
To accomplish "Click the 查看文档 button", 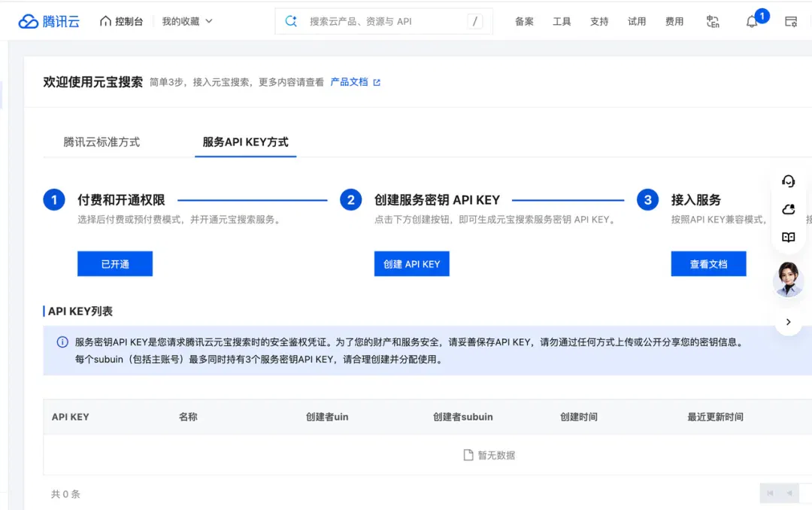I will click(x=708, y=264).
